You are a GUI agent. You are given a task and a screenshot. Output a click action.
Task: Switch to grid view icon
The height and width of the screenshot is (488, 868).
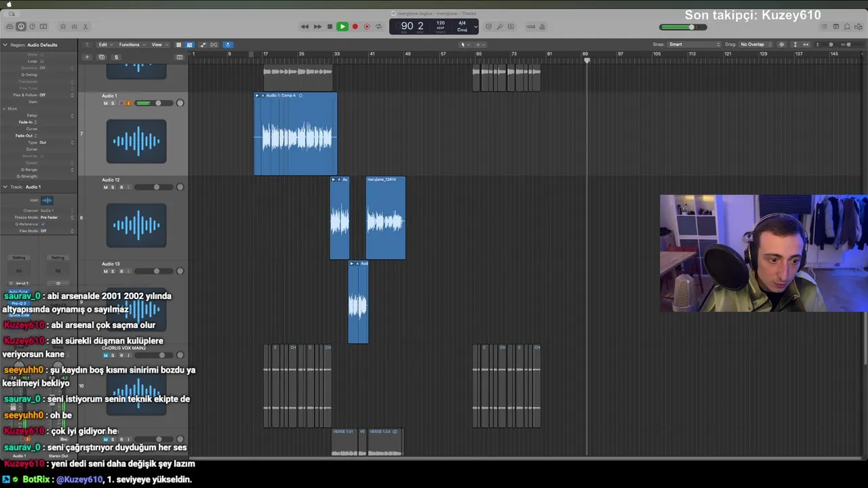tap(178, 45)
